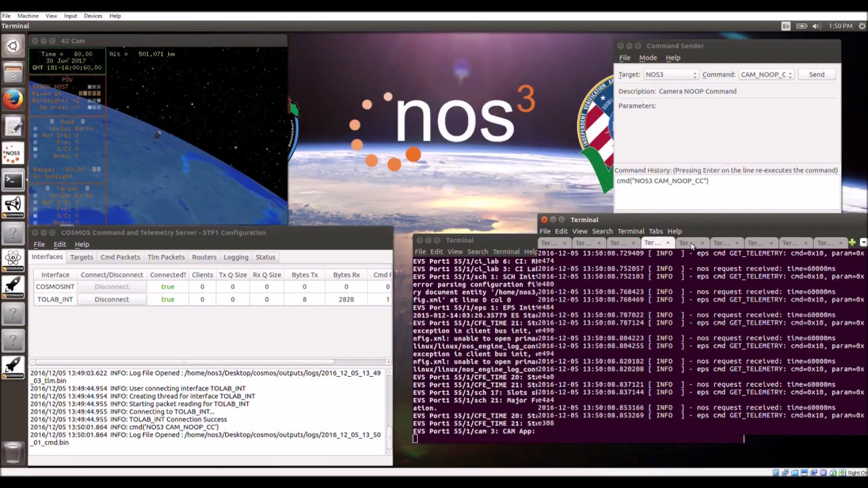This screenshot has height=488, width=868.
Task: Open front Terminal's Search menu
Action: pos(602,231)
